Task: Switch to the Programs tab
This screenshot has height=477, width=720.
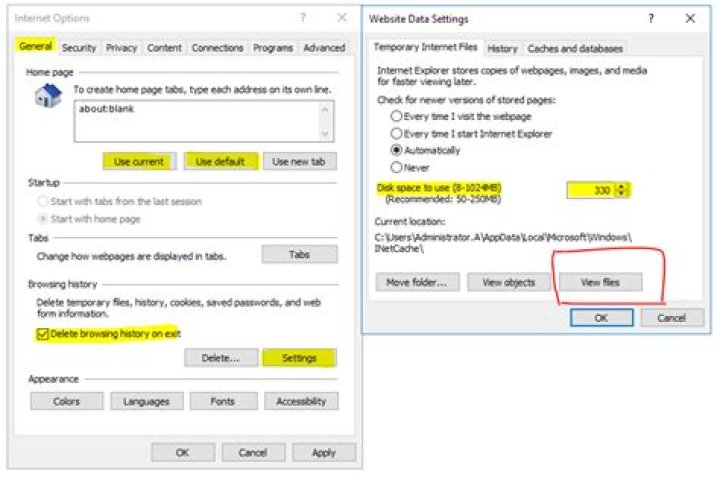Action: 273,48
